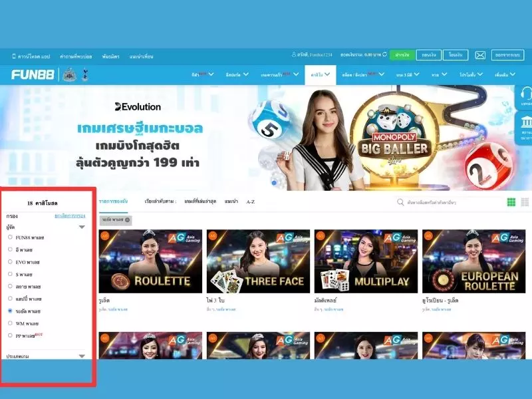Click the phone download app icon
The image size is (532, 399).
(14, 56)
